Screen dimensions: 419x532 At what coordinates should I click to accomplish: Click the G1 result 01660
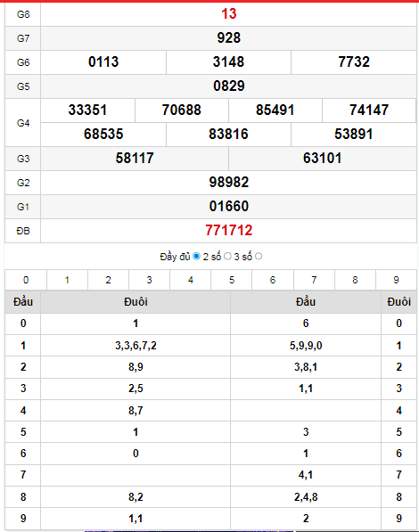[x=229, y=206]
